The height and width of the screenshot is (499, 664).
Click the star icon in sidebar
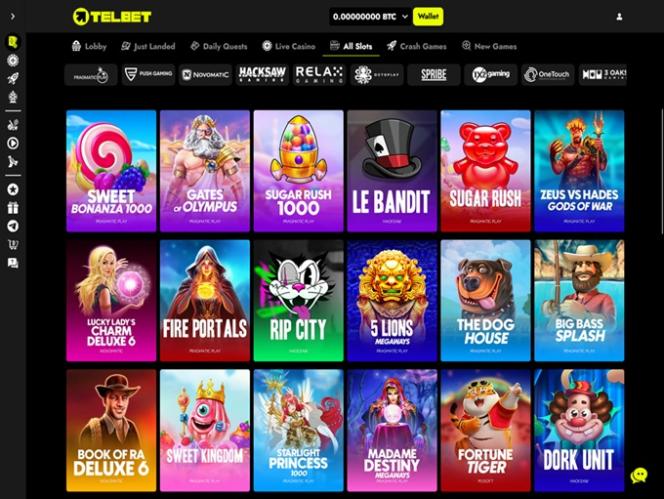tap(13, 189)
